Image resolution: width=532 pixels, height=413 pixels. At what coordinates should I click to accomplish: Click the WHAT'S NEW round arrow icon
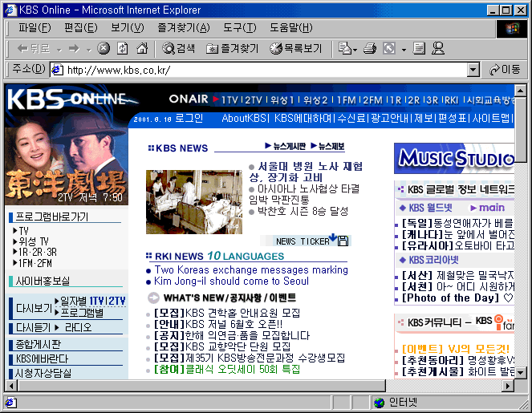[x=153, y=298]
